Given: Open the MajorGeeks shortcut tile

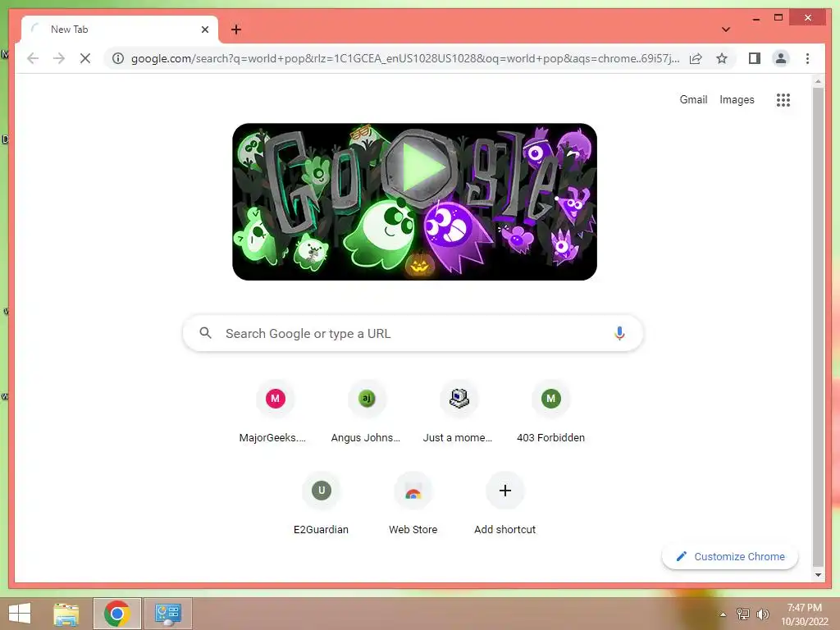Looking at the screenshot, I should point(275,412).
